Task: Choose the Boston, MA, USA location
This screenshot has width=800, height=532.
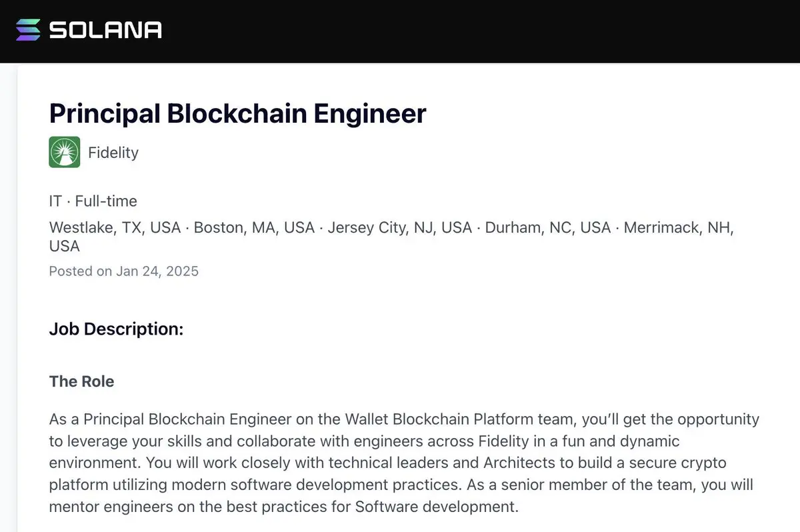Action: click(x=254, y=227)
